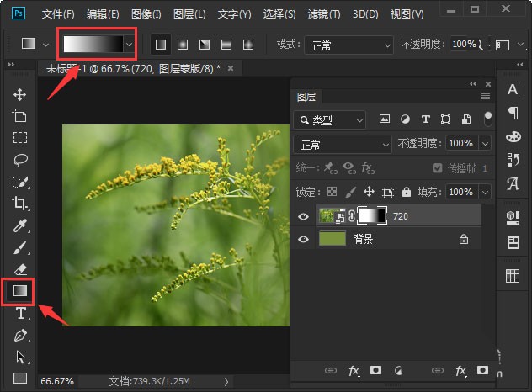Hide the 720 layer
Viewport: 532px width, 392px height.
(304, 216)
